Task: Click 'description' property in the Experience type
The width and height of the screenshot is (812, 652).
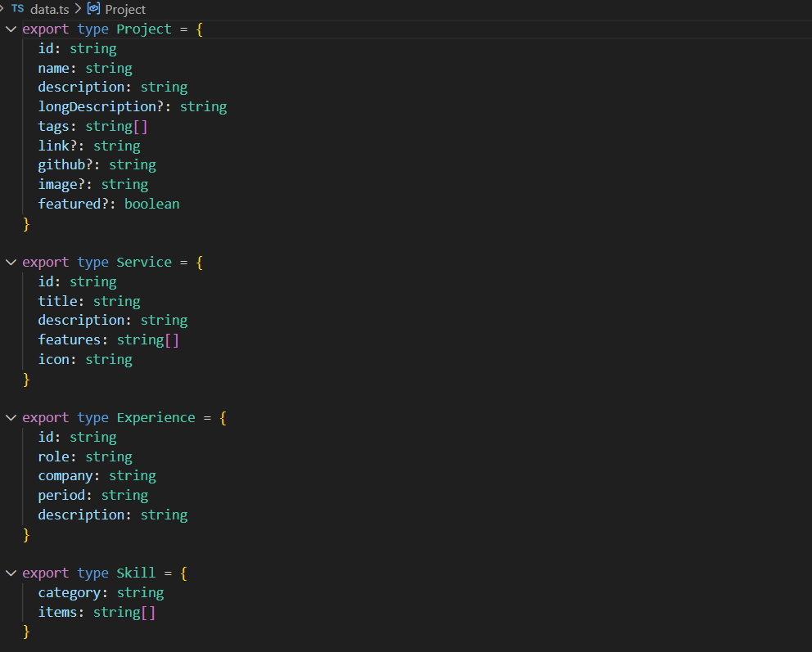Action: [x=81, y=515]
